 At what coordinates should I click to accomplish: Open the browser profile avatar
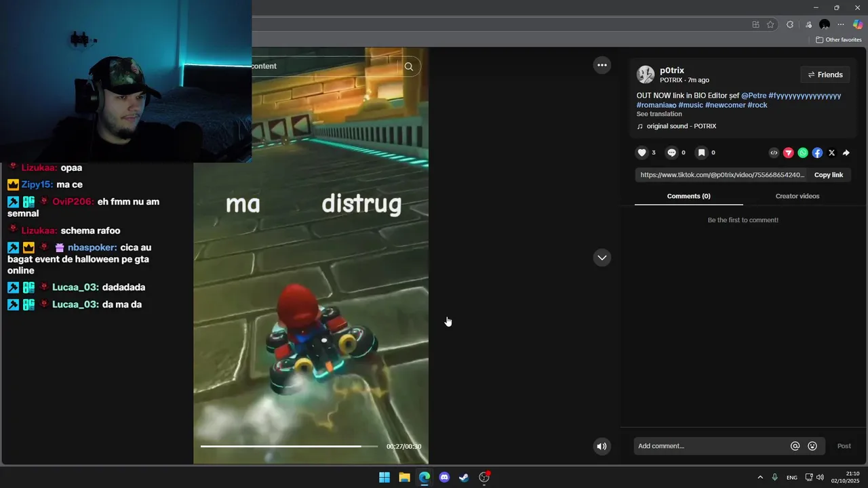coord(825,24)
